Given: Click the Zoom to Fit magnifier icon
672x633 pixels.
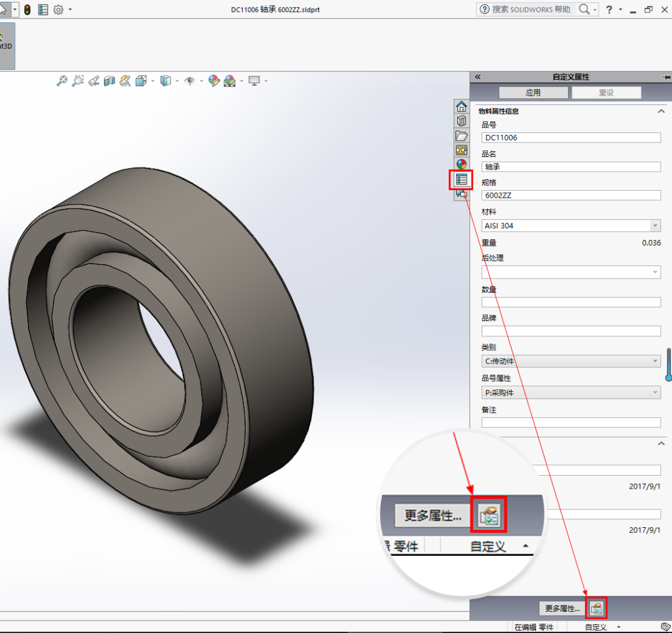Looking at the screenshot, I should point(62,81).
